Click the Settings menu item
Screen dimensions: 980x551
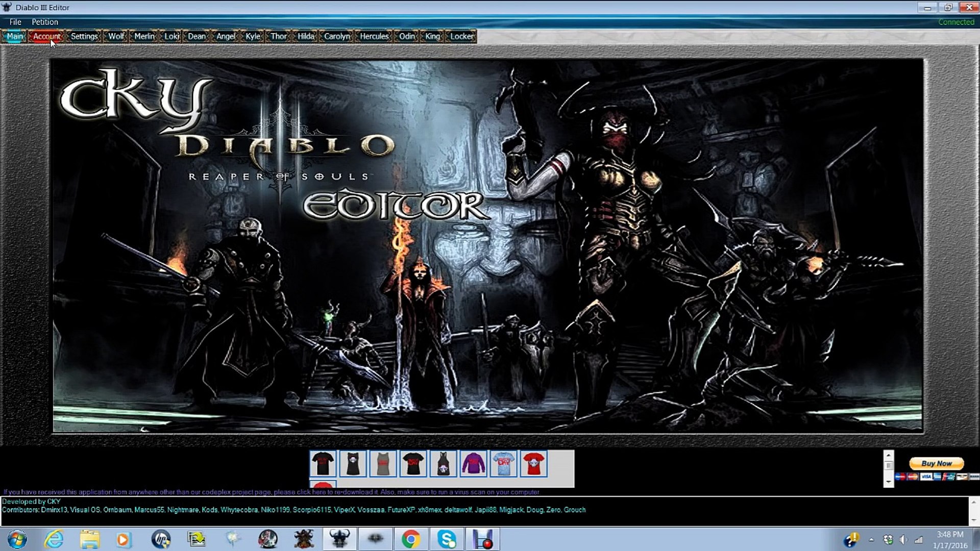(x=84, y=36)
